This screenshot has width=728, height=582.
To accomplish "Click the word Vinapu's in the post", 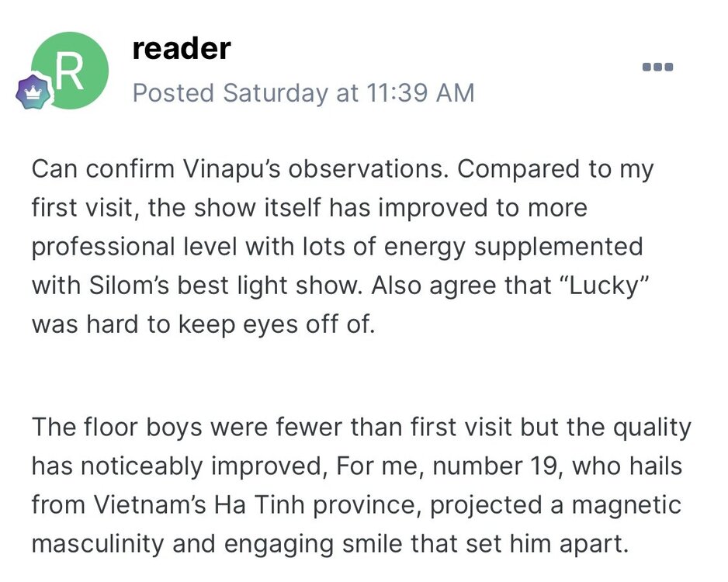I will pyautogui.click(x=231, y=169).
